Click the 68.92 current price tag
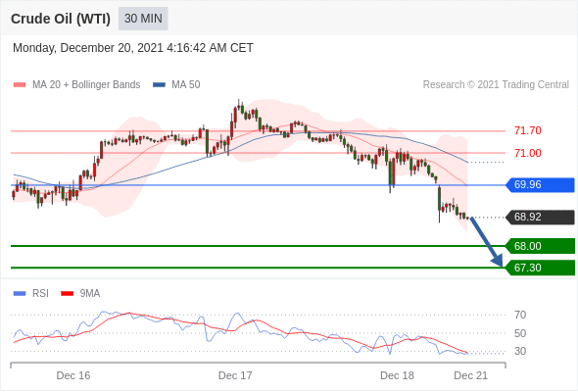Viewport: 578px width, 392px height. [x=540, y=218]
